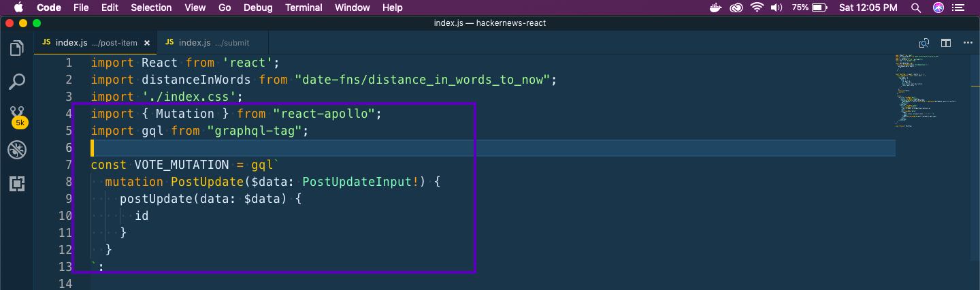Click the Siri icon in menu bar
The width and height of the screenshot is (980, 290).
(938, 7)
